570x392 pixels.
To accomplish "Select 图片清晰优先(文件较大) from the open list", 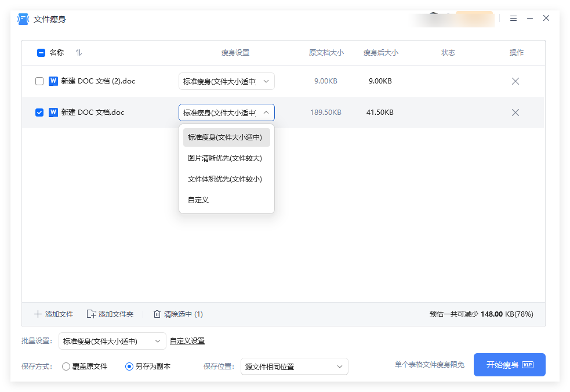I will [x=224, y=158].
